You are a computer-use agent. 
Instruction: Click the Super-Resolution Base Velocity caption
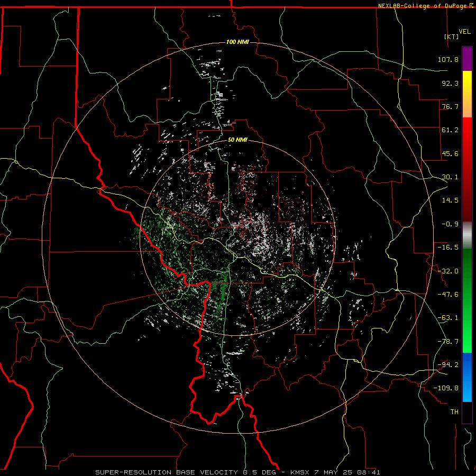tap(237, 472)
